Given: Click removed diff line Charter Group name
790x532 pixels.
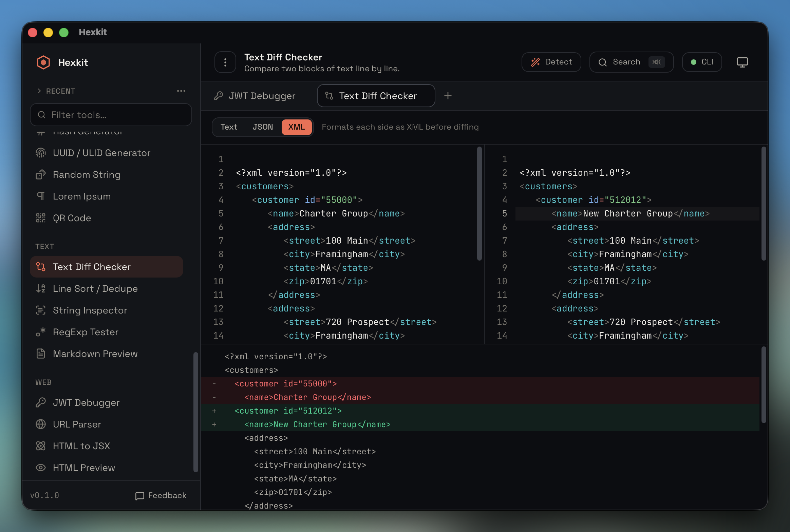Looking at the screenshot, I should coord(480,397).
